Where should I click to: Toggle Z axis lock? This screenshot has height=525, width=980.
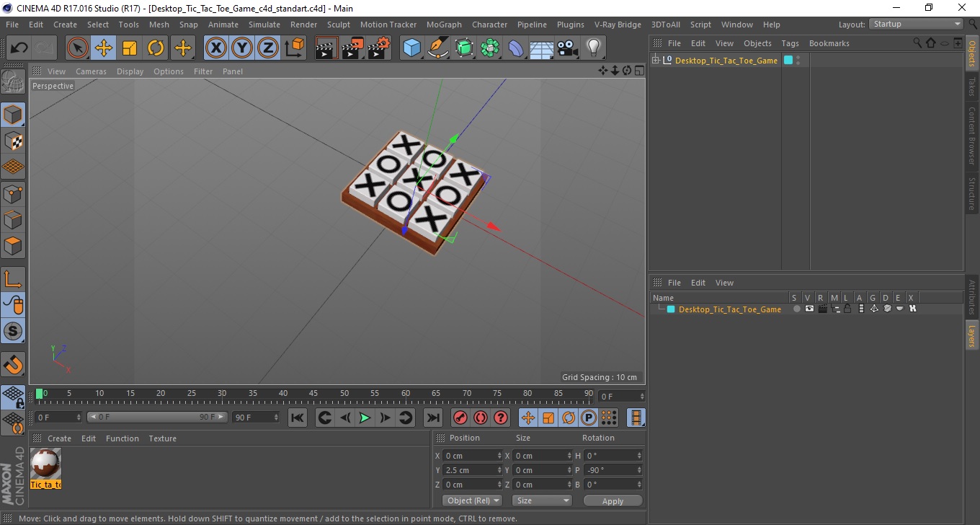[267, 48]
